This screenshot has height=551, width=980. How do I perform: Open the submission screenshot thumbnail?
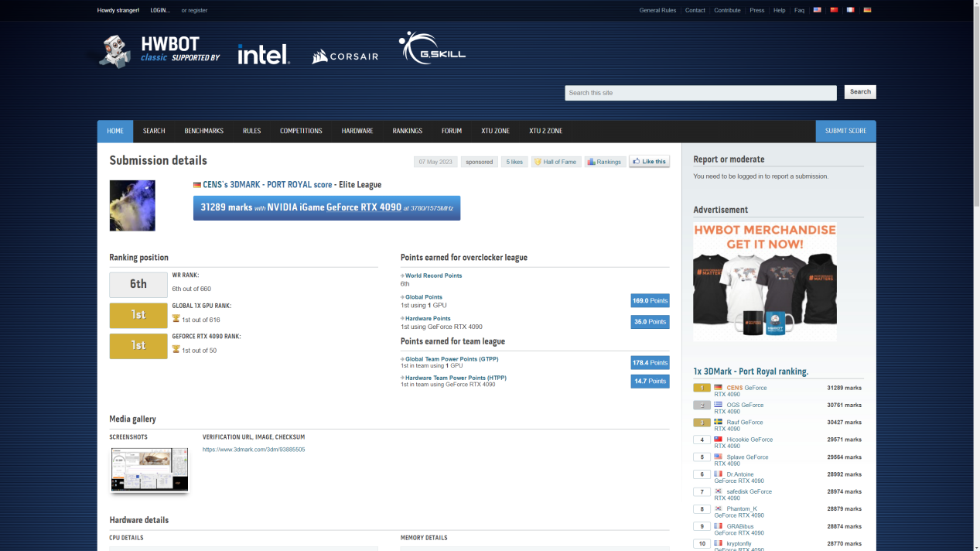[x=149, y=469]
